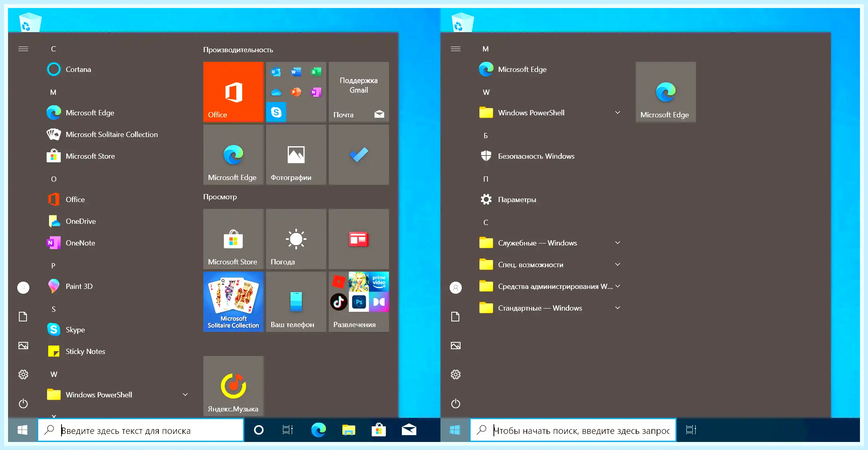The height and width of the screenshot is (450, 868).
Task: Open Microsoft Store tile under Просмотр
Action: [233, 239]
